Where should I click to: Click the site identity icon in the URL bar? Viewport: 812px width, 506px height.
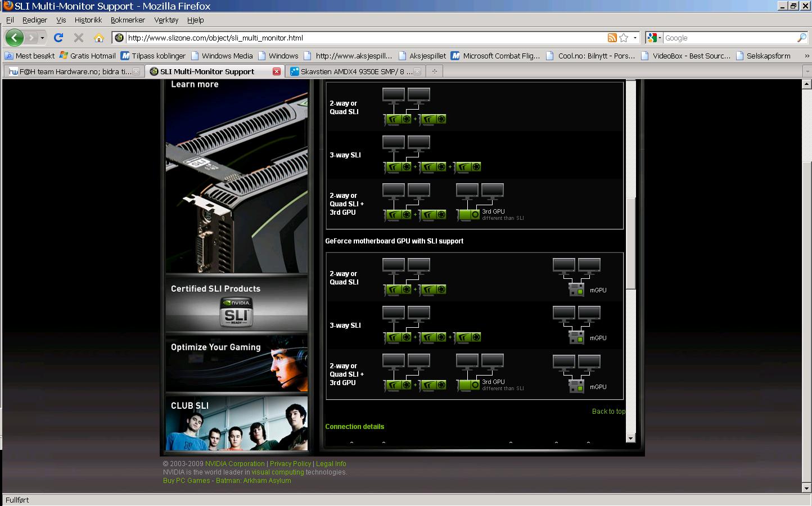(x=119, y=38)
